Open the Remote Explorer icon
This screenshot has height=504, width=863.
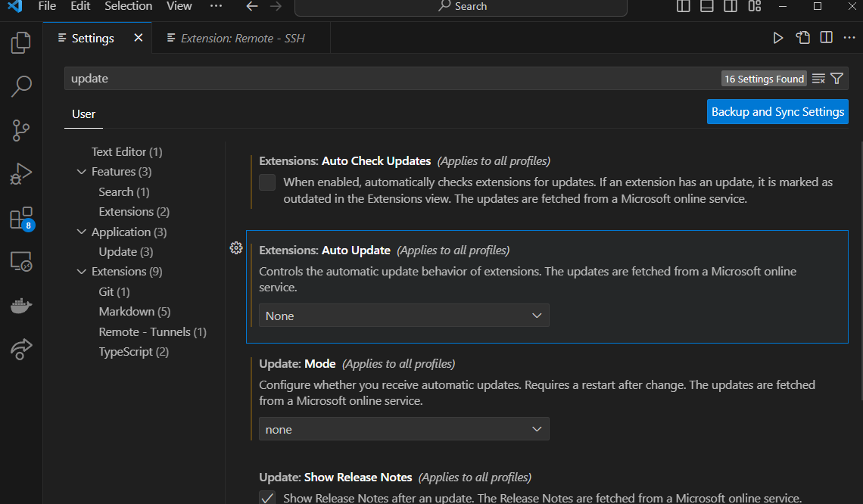coord(20,261)
